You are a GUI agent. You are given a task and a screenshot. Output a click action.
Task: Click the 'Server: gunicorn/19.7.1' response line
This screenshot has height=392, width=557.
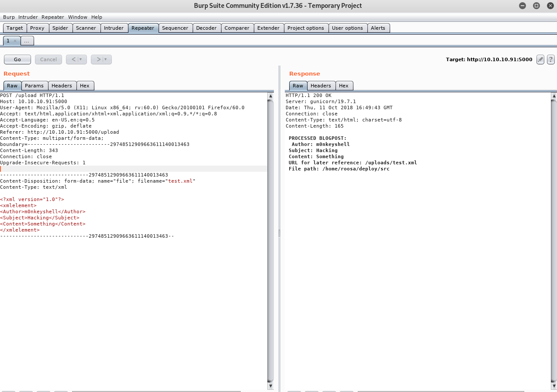(321, 101)
